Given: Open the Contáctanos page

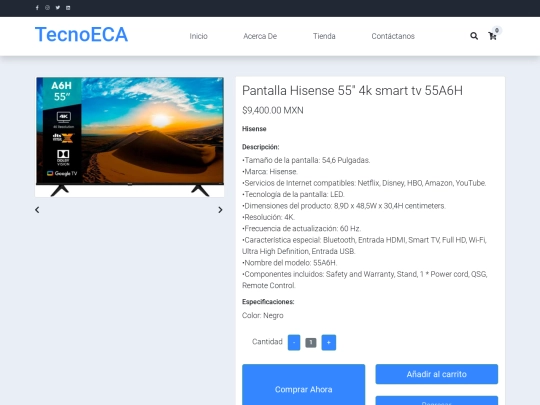Looking at the screenshot, I should 393,36.
